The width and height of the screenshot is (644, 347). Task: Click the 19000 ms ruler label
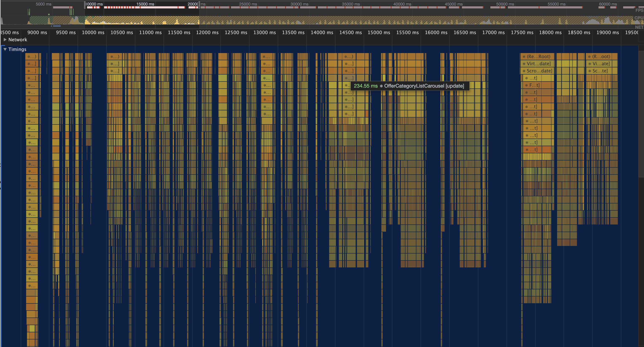click(608, 32)
